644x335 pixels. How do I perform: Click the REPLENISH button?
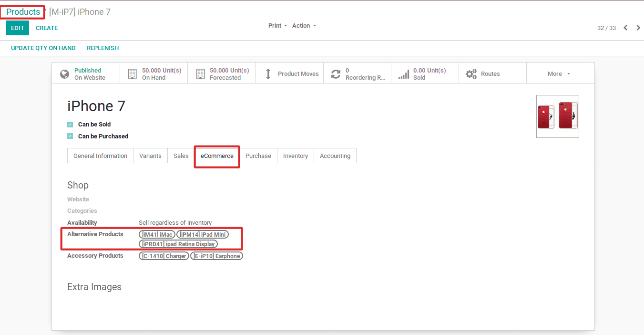(103, 48)
